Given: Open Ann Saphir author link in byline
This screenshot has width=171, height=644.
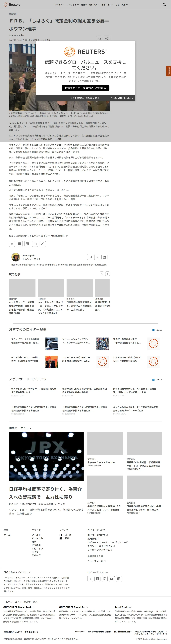Looking at the screenshot, I should pyautogui.click(x=18, y=35).
